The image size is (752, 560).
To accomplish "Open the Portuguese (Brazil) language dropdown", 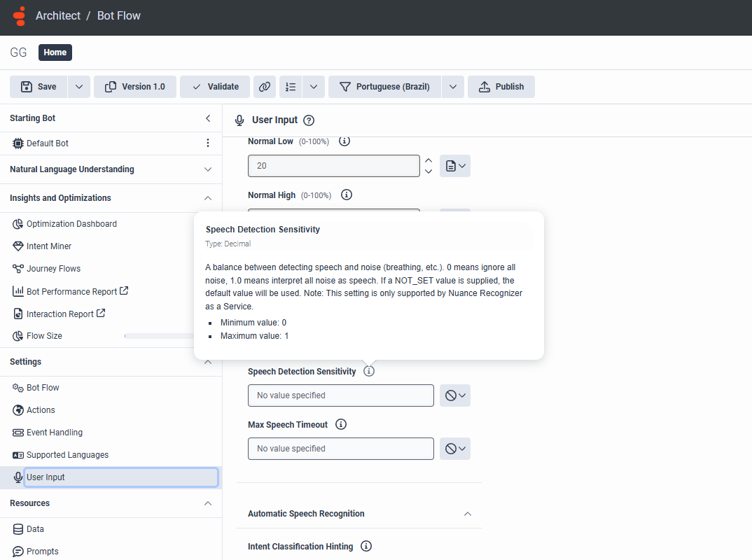I will coord(452,87).
